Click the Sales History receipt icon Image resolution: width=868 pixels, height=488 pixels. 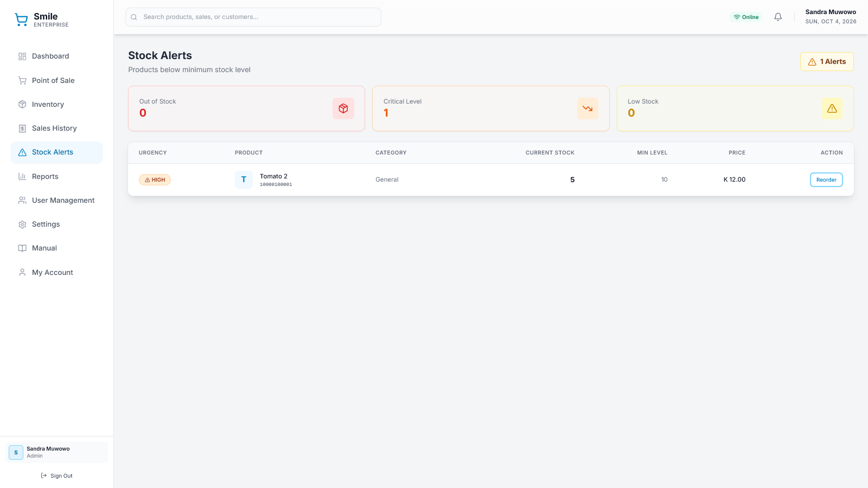22,129
